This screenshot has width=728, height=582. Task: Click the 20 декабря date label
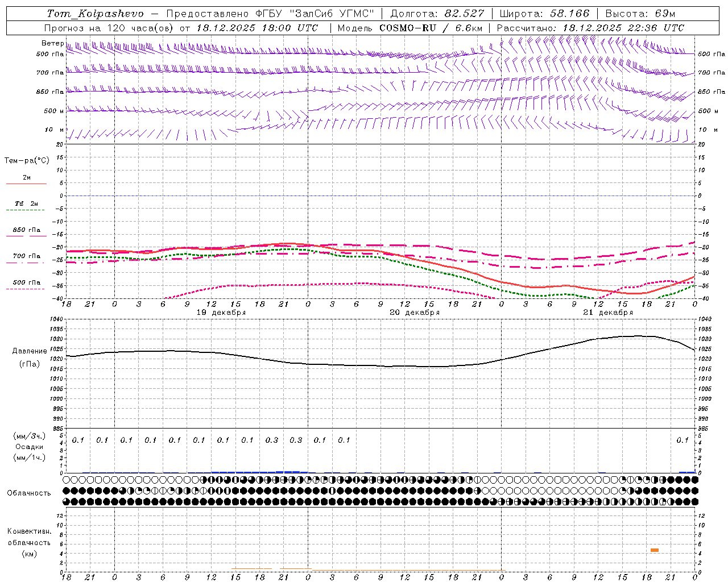point(415,313)
